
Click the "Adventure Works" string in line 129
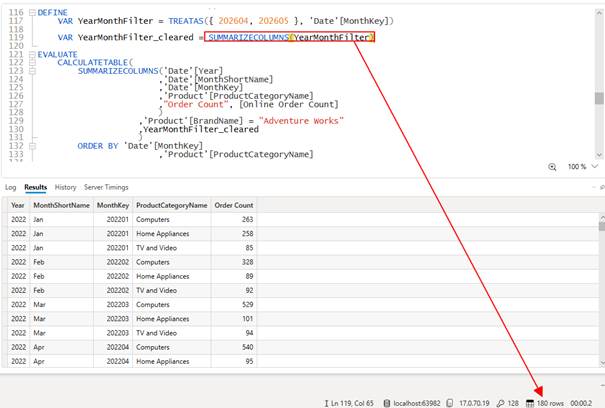[x=301, y=121]
